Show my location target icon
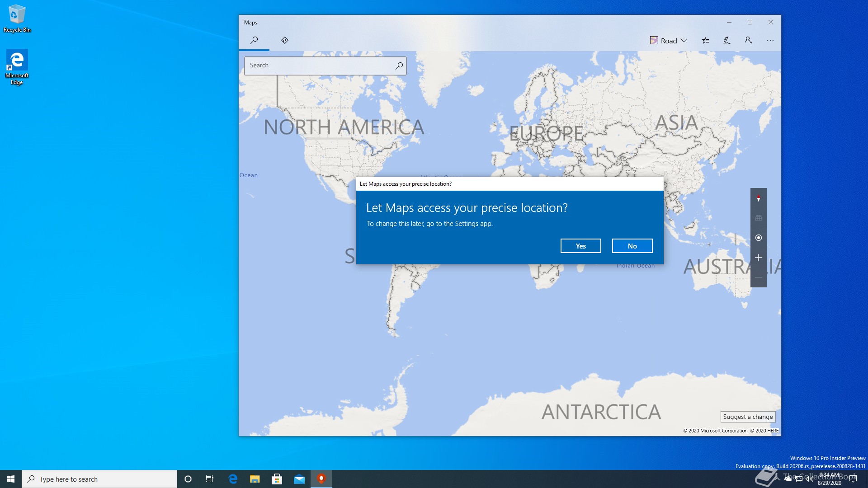 pos(759,238)
